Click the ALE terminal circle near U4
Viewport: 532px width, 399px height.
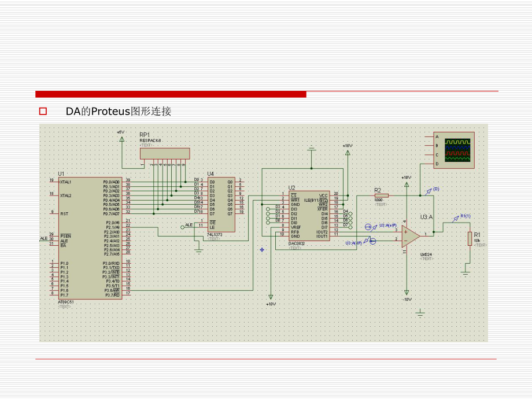183,226
